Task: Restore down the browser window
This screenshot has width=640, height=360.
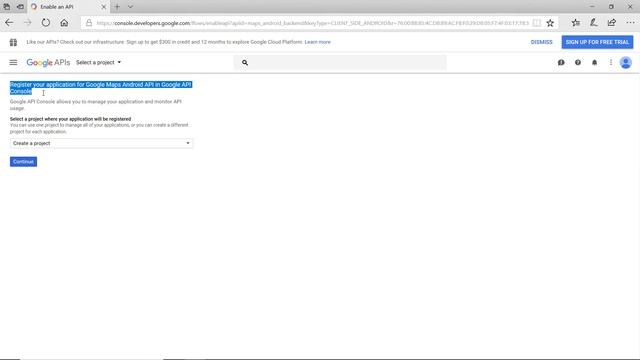Action: click(611, 7)
